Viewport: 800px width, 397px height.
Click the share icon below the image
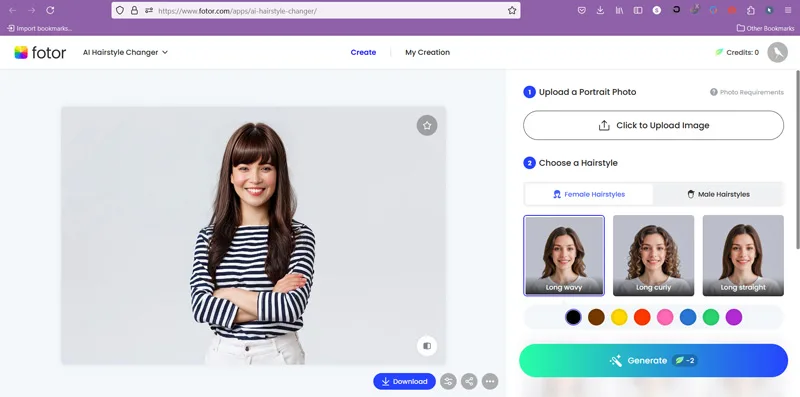[469, 381]
